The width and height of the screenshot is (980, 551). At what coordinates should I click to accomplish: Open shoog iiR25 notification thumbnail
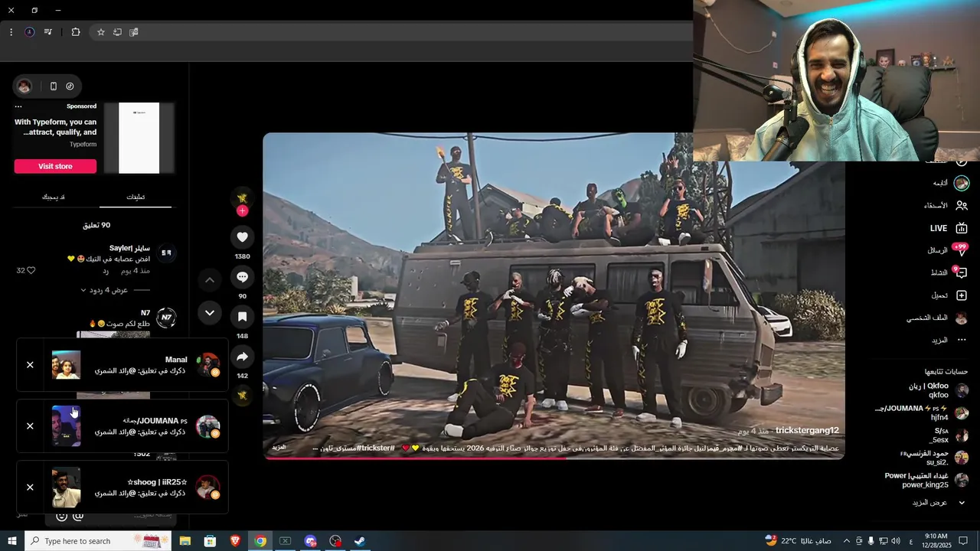(66, 487)
